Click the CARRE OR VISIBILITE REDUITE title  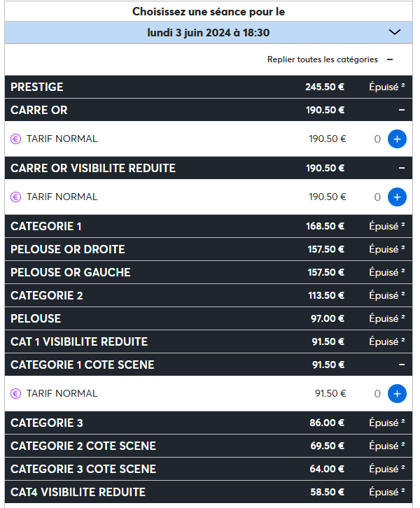pos(93,168)
